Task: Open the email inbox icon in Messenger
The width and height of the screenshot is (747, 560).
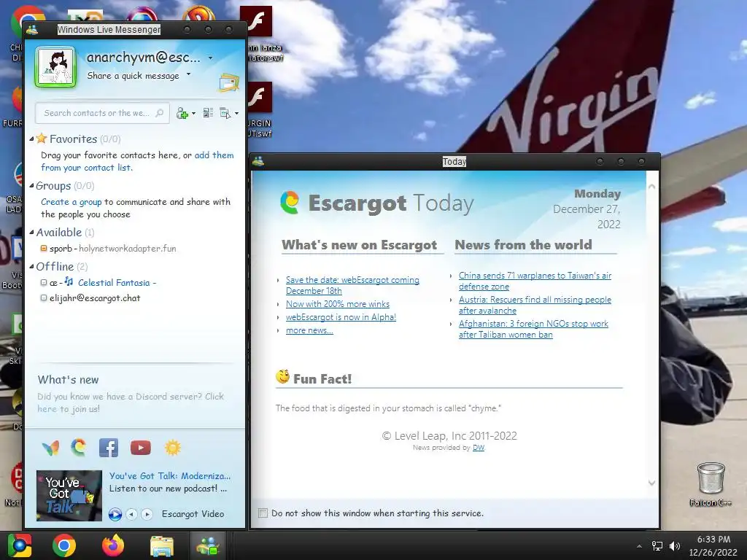Action: 228,82
